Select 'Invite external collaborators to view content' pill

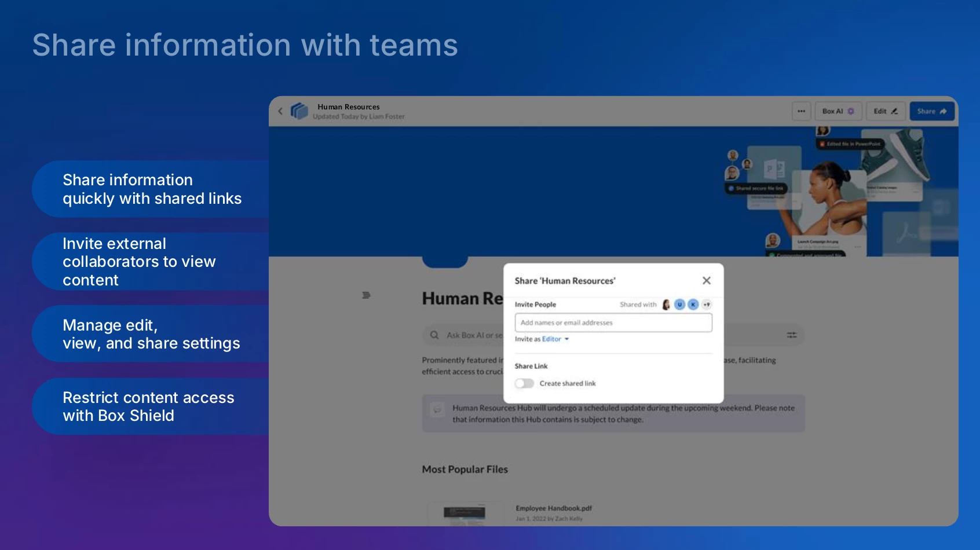click(151, 262)
